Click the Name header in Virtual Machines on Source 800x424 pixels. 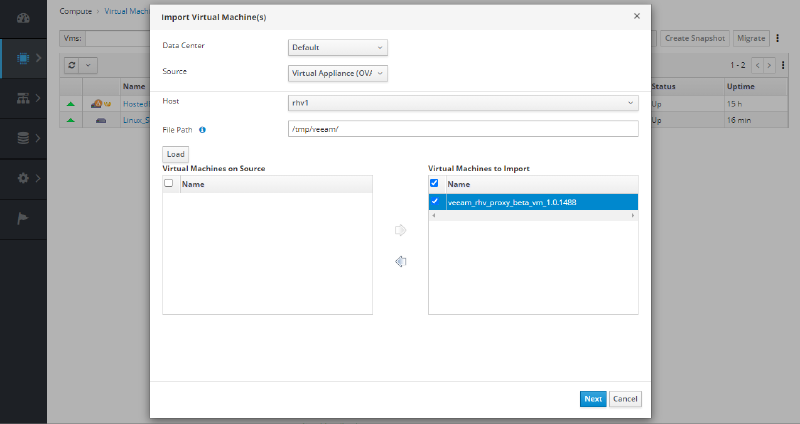click(x=193, y=184)
